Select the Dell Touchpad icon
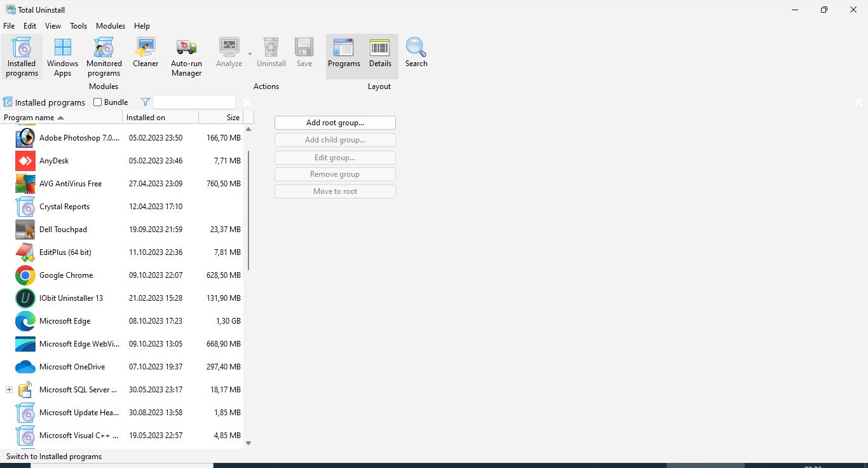The image size is (868, 468). click(25, 230)
